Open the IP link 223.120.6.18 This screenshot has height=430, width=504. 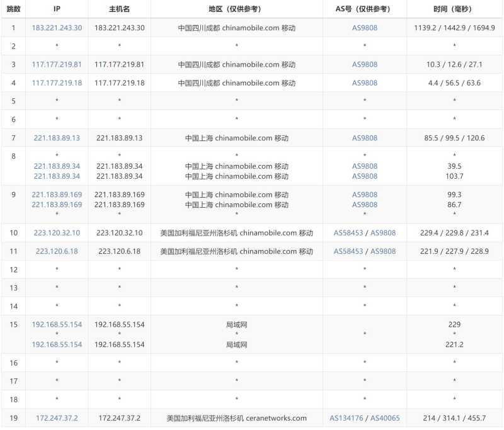tap(57, 251)
